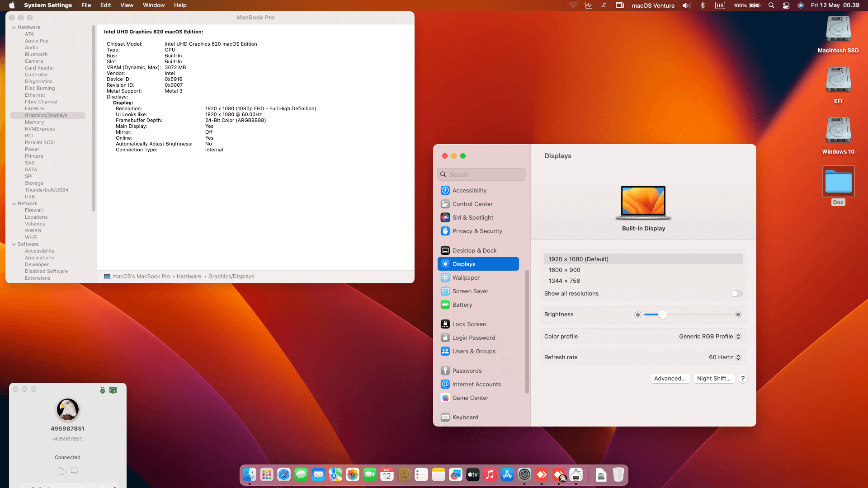
Task: Click the Advanced button in Displays
Action: point(670,379)
